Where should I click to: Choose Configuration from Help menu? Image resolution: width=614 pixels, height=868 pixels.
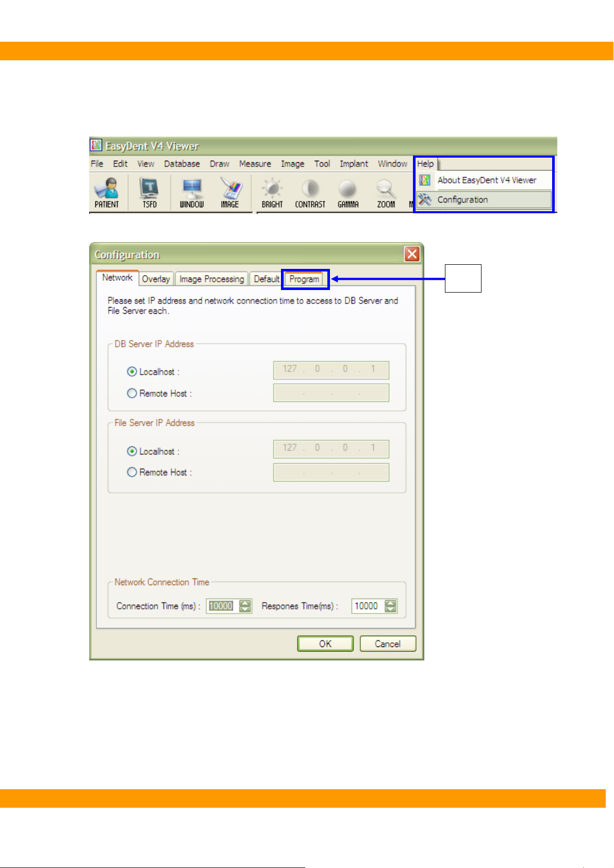(x=484, y=199)
